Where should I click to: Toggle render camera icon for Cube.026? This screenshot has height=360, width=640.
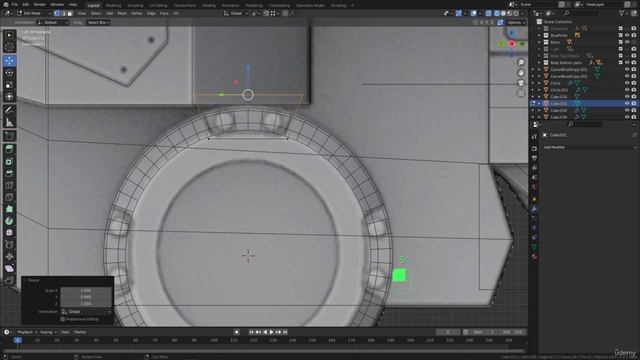pos(633,97)
